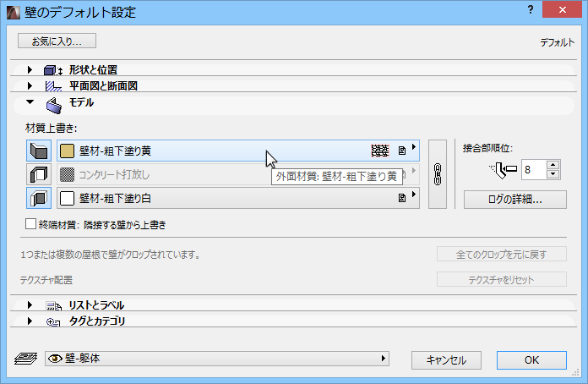Click help question mark button

[x=531, y=9]
